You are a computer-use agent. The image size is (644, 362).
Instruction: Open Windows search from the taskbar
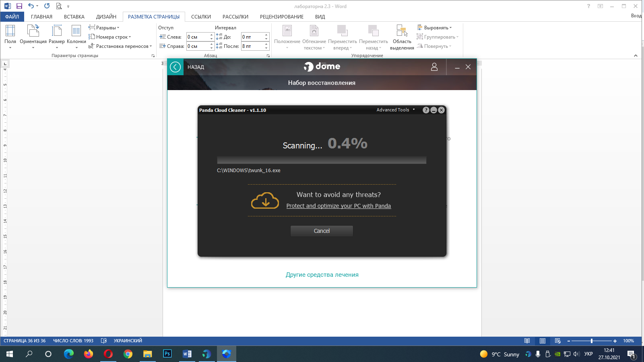[x=29, y=354]
